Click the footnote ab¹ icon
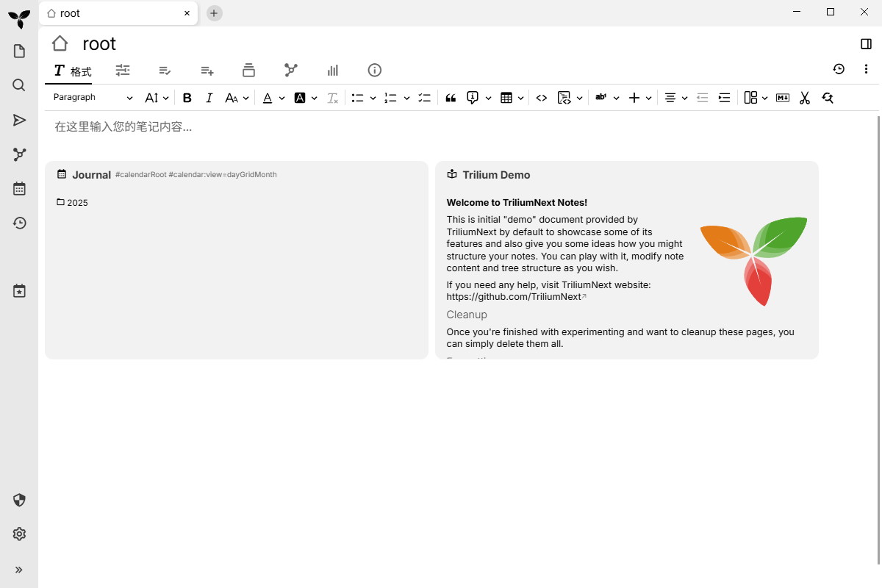This screenshot has width=882, height=588. 601,98
